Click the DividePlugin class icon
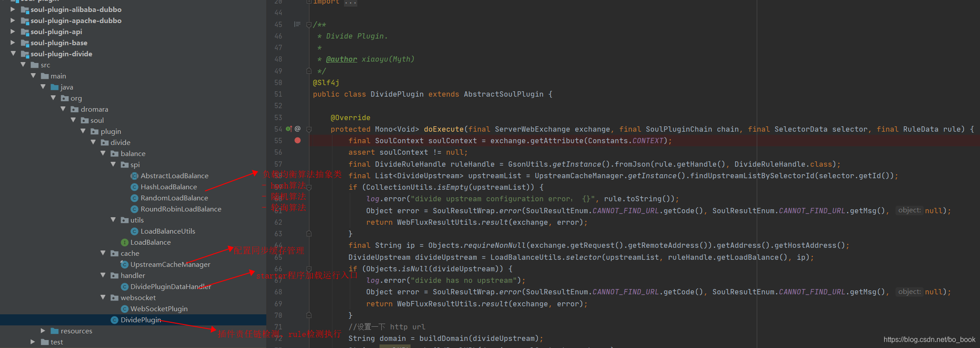 (115, 320)
